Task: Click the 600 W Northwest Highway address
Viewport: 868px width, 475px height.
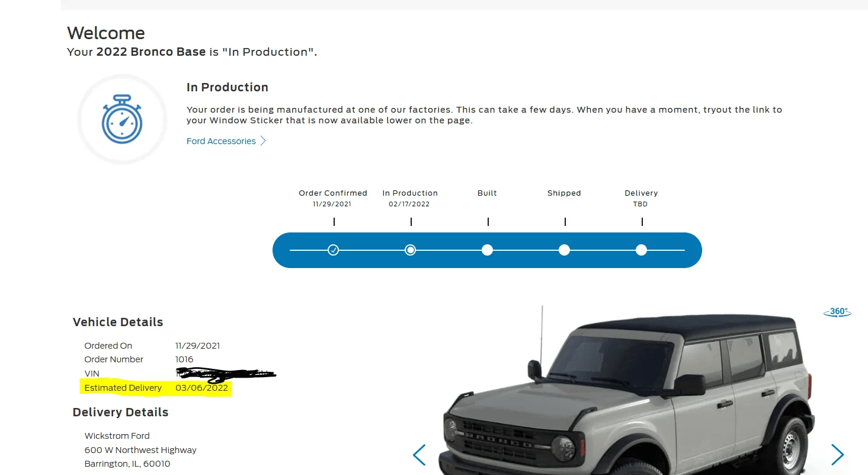Action: pos(140,450)
